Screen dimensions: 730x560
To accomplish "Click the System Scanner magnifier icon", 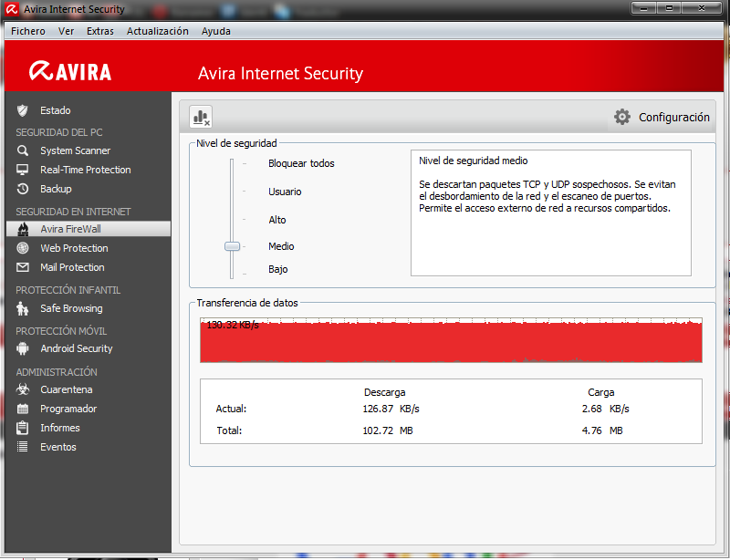I will [22, 150].
